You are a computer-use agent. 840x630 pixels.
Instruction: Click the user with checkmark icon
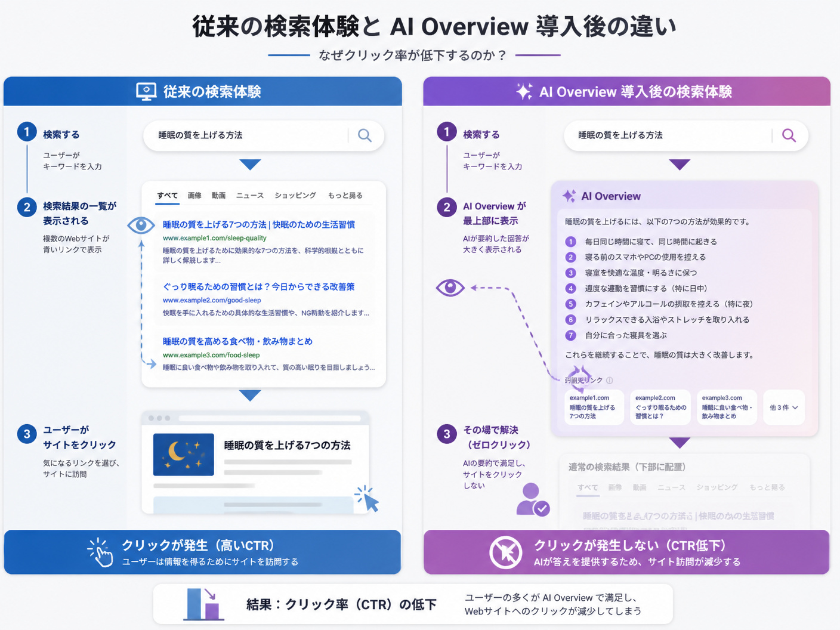pyautogui.click(x=532, y=500)
